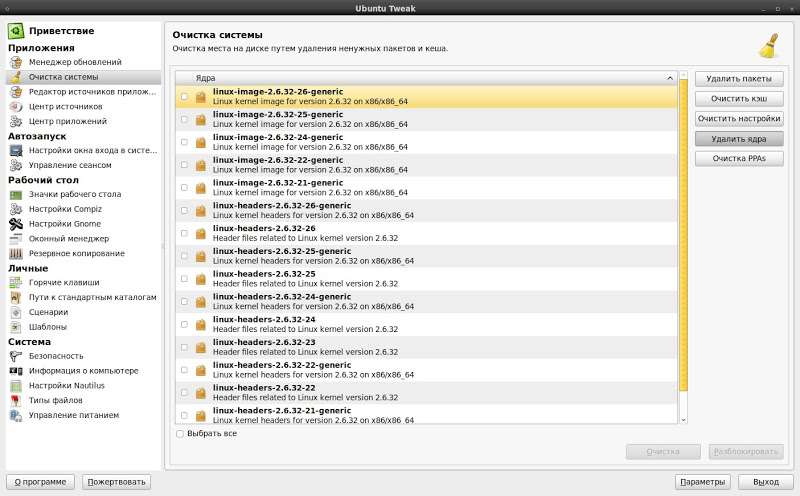Check linux-image-2.6.32-25-generic checkbox
The image size is (800, 496).
click(184, 119)
